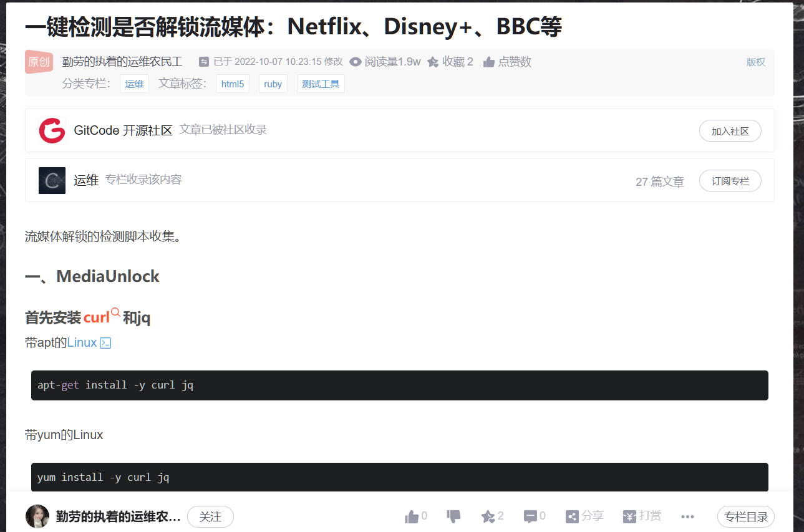Click 专栏收录该内容 text
804x532 pixels.
[x=143, y=180]
